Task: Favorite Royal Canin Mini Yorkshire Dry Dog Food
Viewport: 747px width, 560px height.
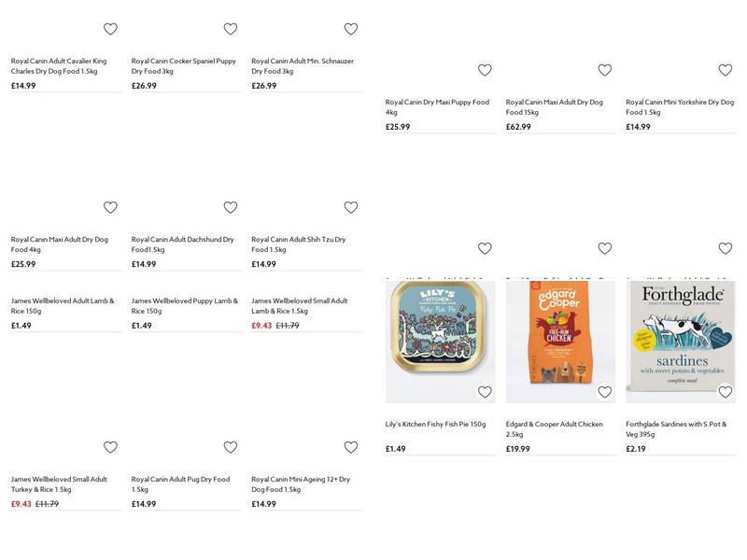Action: pyautogui.click(x=726, y=70)
